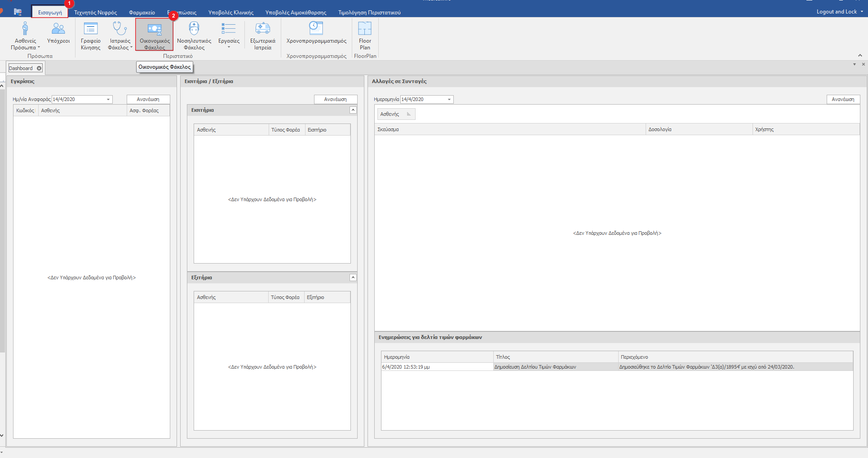Collapse the Εξιτήρια section
The height and width of the screenshot is (458, 868).
point(353,277)
